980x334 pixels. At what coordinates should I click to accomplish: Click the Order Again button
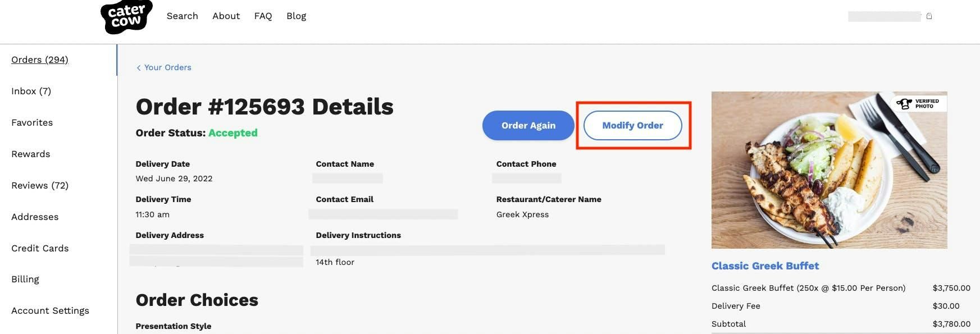point(528,125)
